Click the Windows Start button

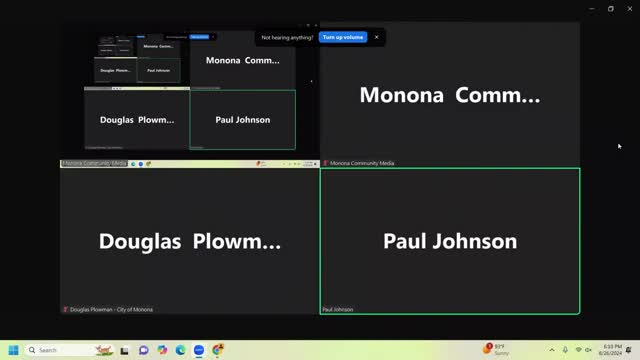click(x=13, y=350)
